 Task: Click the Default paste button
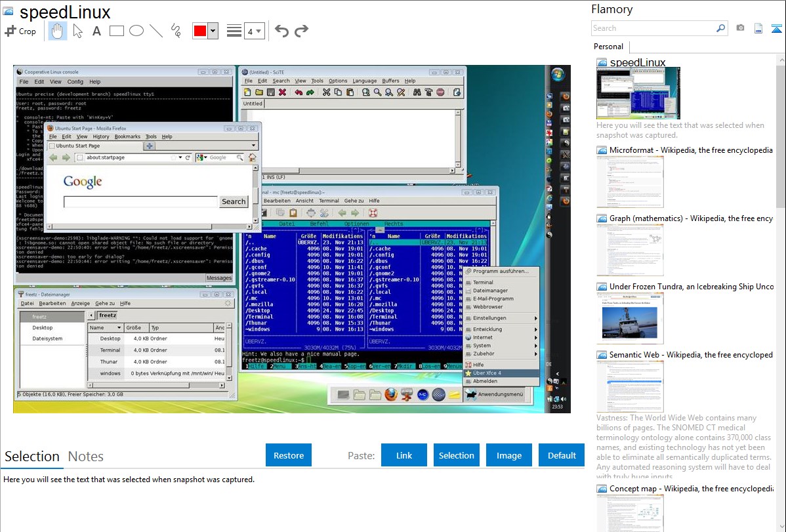tap(562, 455)
